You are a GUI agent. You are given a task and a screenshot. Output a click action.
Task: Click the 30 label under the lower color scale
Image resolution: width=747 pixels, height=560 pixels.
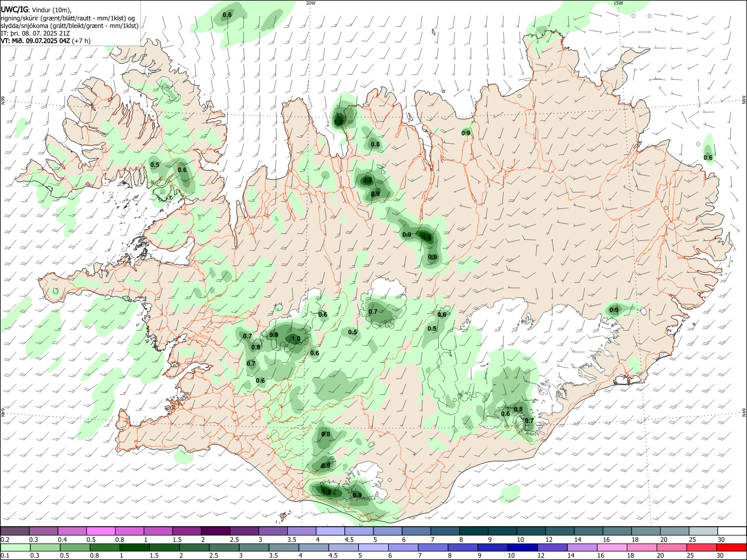click(x=721, y=556)
